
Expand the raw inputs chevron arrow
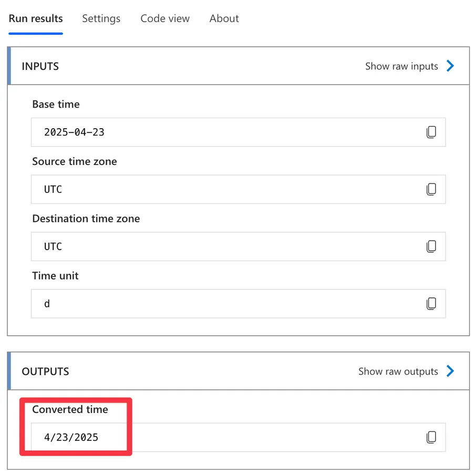(450, 66)
